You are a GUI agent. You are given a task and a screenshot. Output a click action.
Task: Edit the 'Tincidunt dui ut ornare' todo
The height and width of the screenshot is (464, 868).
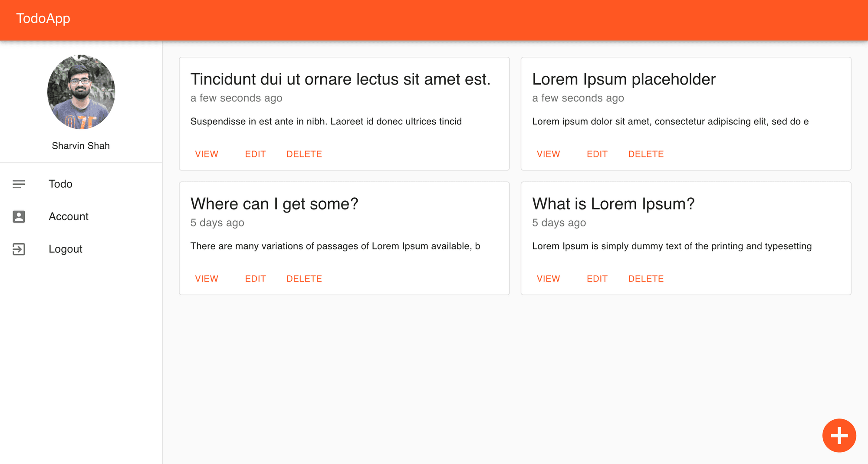click(x=255, y=154)
